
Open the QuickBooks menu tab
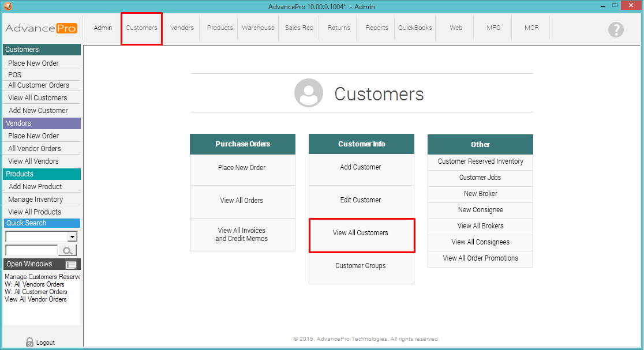pyautogui.click(x=415, y=28)
